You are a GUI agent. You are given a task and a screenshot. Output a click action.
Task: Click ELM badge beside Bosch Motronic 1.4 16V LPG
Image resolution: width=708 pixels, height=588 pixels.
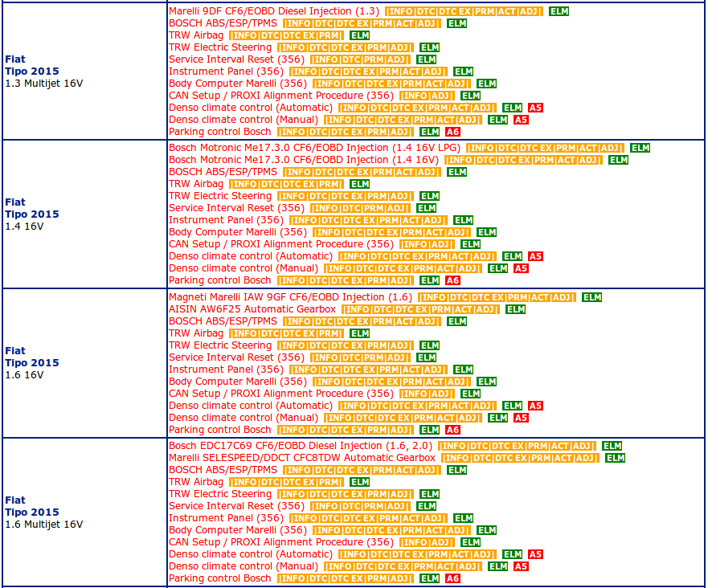click(x=640, y=148)
